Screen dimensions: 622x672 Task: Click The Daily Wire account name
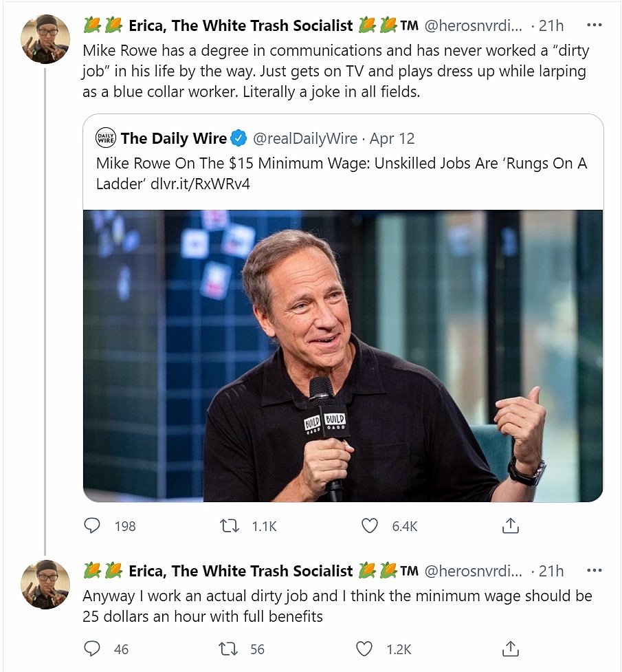click(x=173, y=138)
